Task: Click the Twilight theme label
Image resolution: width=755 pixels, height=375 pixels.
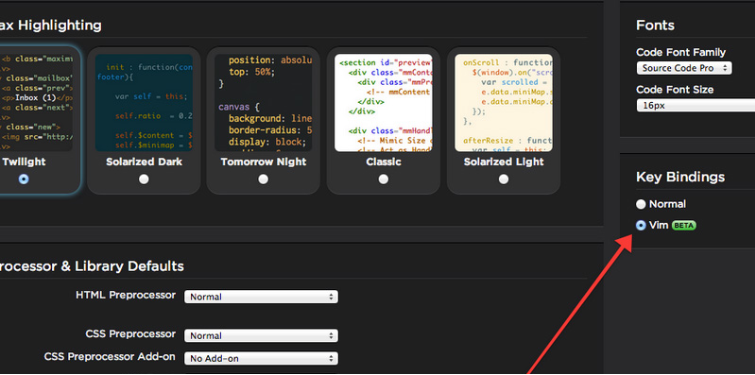Action: click(x=24, y=162)
